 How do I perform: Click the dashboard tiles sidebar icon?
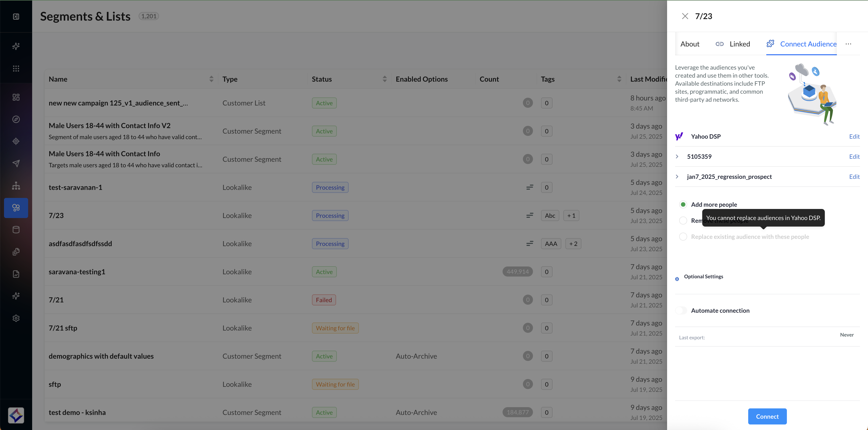(16, 97)
